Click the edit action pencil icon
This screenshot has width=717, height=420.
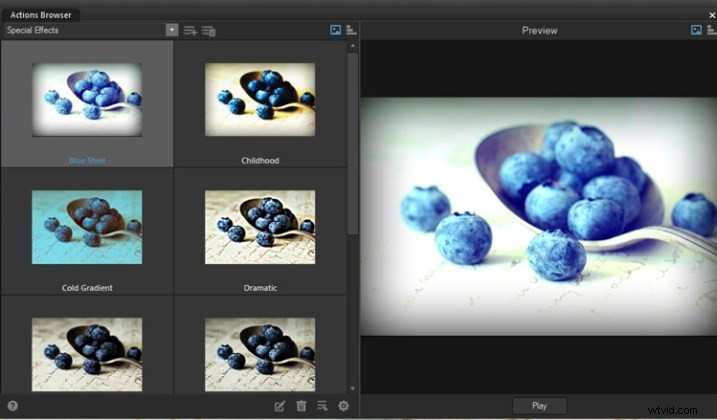[280, 406]
